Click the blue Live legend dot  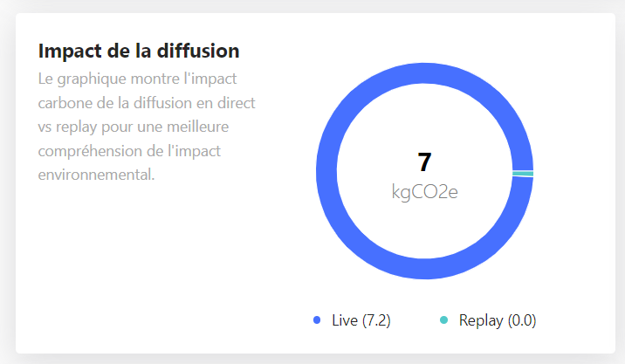coord(317,320)
